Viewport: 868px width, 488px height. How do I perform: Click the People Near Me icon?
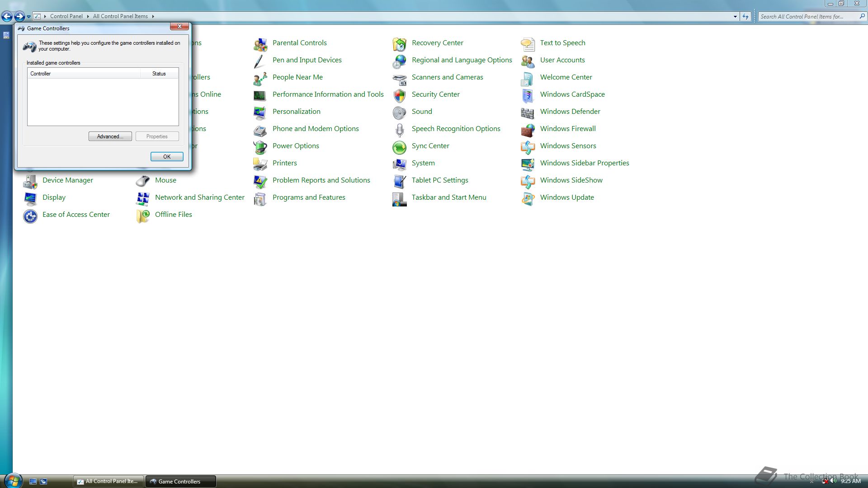click(x=260, y=78)
